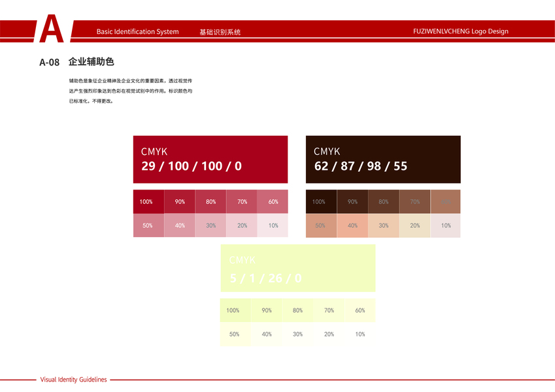
Task: Click the yellow-green 100% tint swatch
Action: [235, 310]
